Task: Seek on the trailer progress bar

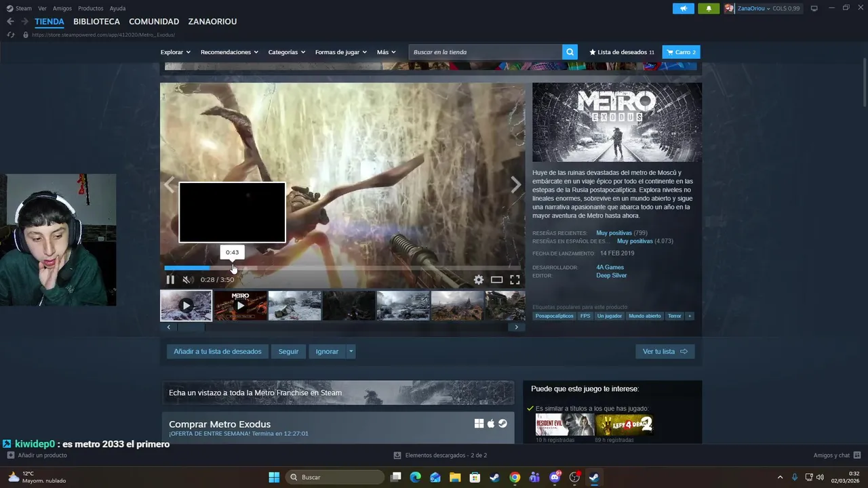Action: click(342, 268)
